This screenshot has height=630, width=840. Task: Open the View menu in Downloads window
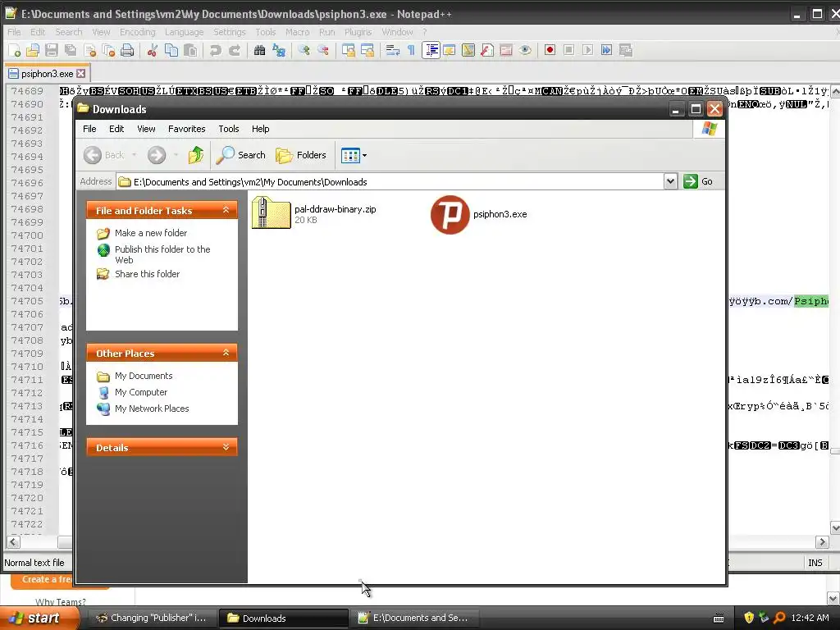click(146, 129)
